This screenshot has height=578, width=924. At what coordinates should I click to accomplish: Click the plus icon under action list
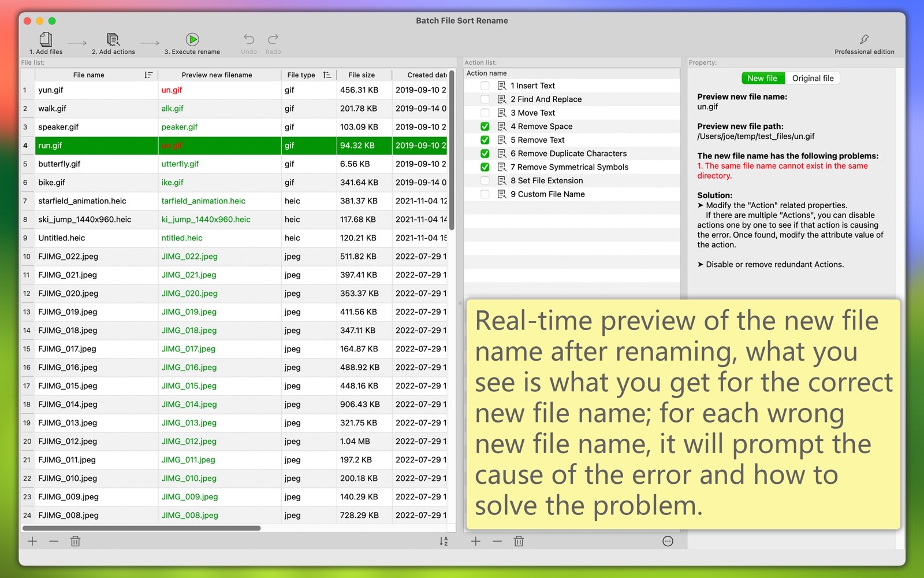(x=475, y=541)
